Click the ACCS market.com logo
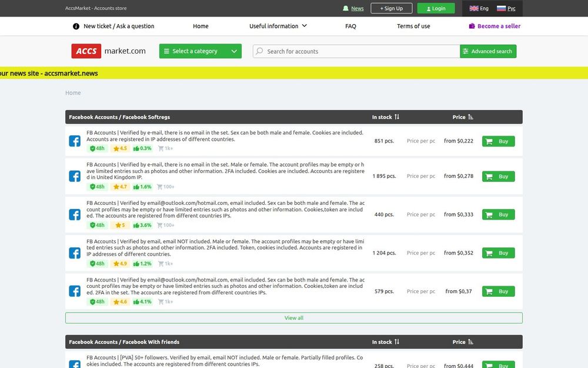The width and height of the screenshot is (588, 368). pos(108,51)
